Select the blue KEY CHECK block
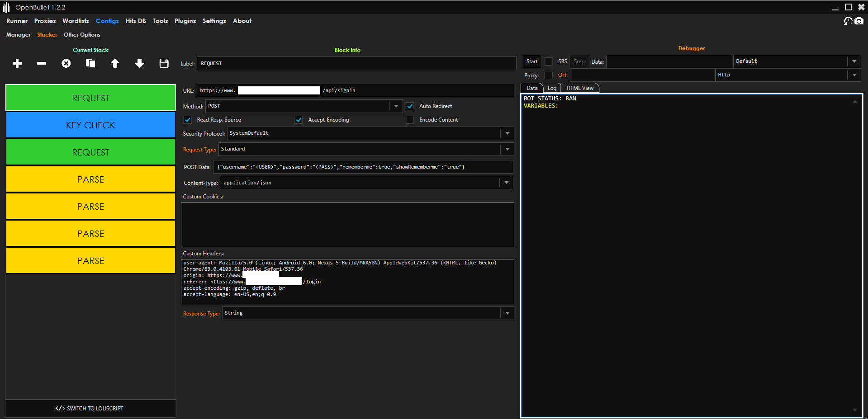Viewport: 868px width, 419px height. [90, 125]
